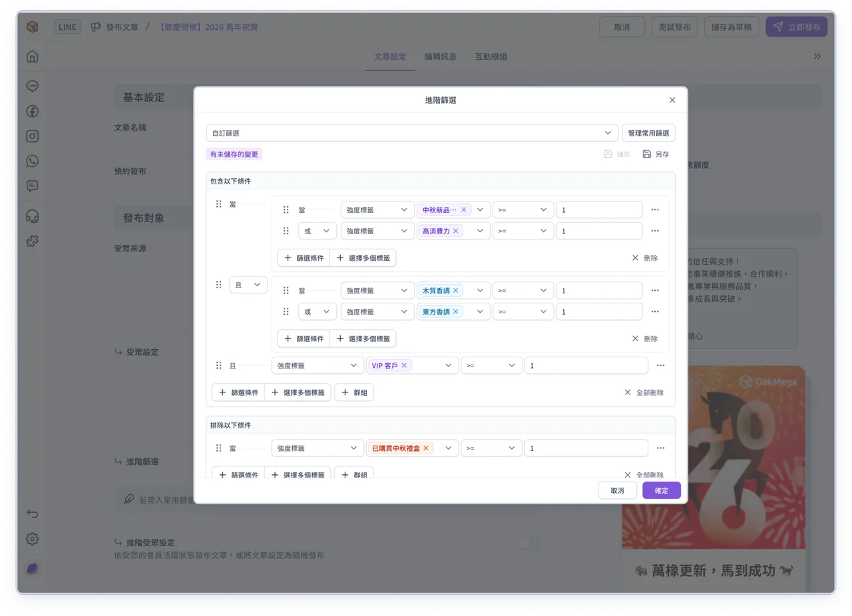
Task: Remove the 已購買中秋禮盒 tag chip
Action: pos(426,448)
